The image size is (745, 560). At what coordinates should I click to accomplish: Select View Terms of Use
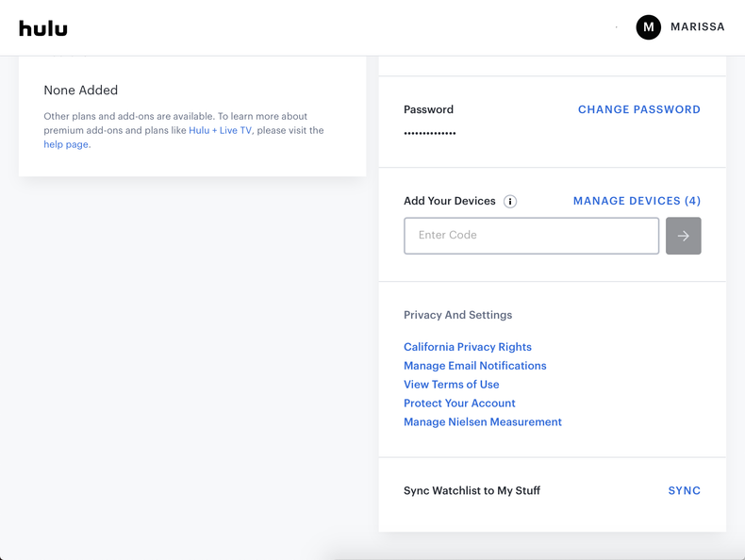pos(452,385)
